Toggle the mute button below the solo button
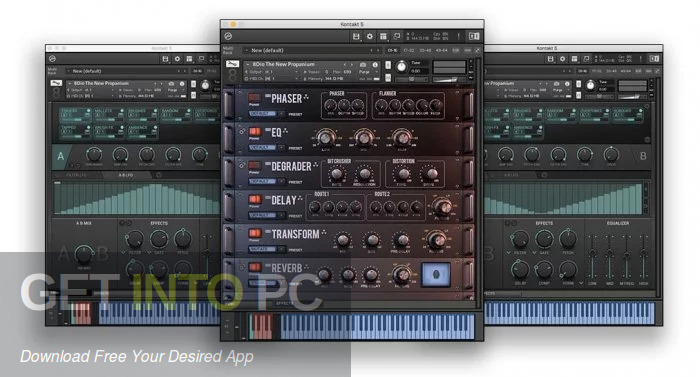 pos(388,78)
